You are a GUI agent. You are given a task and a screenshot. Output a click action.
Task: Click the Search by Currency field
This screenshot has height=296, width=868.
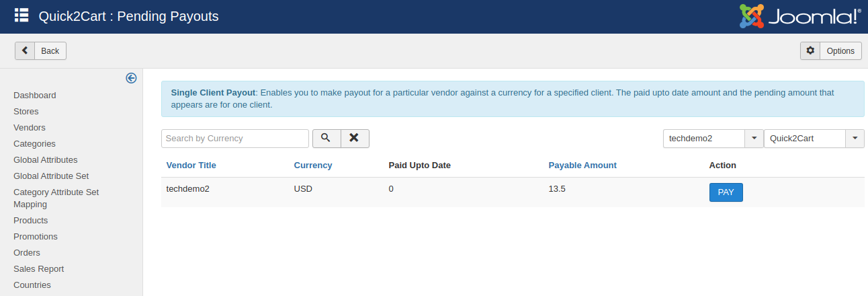coord(234,138)
